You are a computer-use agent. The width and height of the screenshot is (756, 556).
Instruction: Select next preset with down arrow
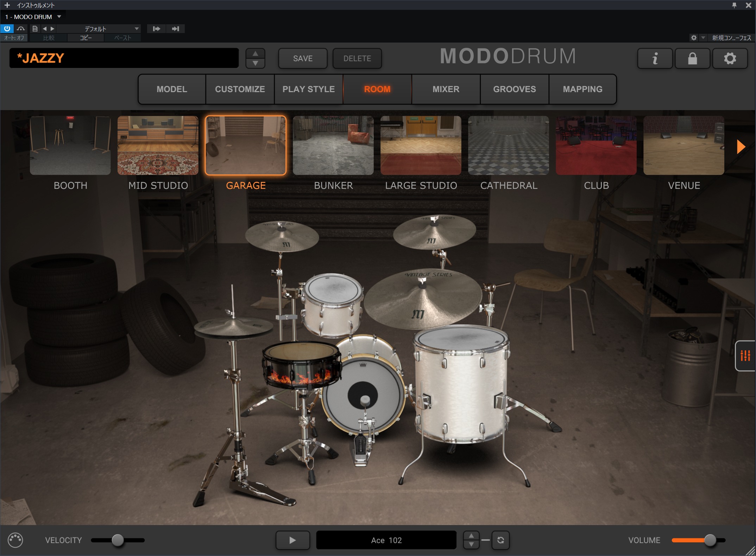click(256, 63)
